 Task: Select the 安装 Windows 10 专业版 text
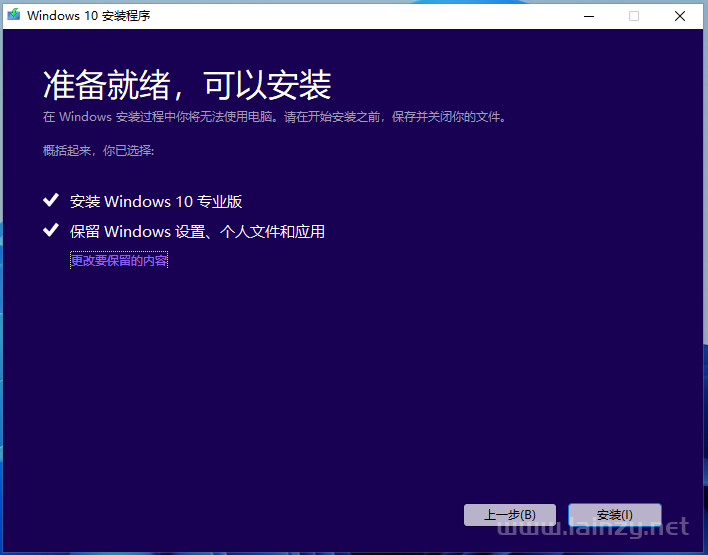(156, 201)
